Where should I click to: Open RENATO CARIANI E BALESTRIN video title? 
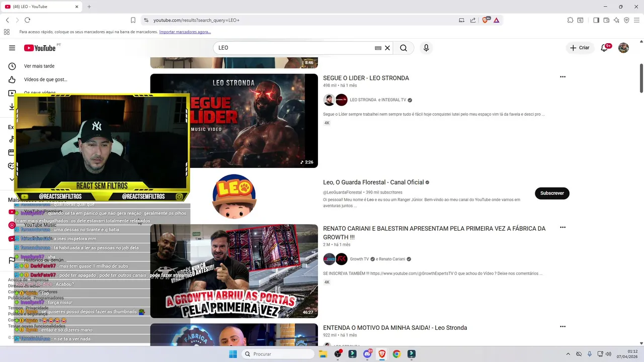click(434, 233)
